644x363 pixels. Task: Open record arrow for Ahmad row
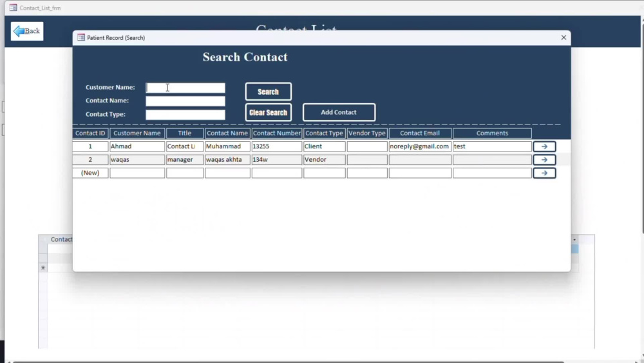click(x=544, y=146)
